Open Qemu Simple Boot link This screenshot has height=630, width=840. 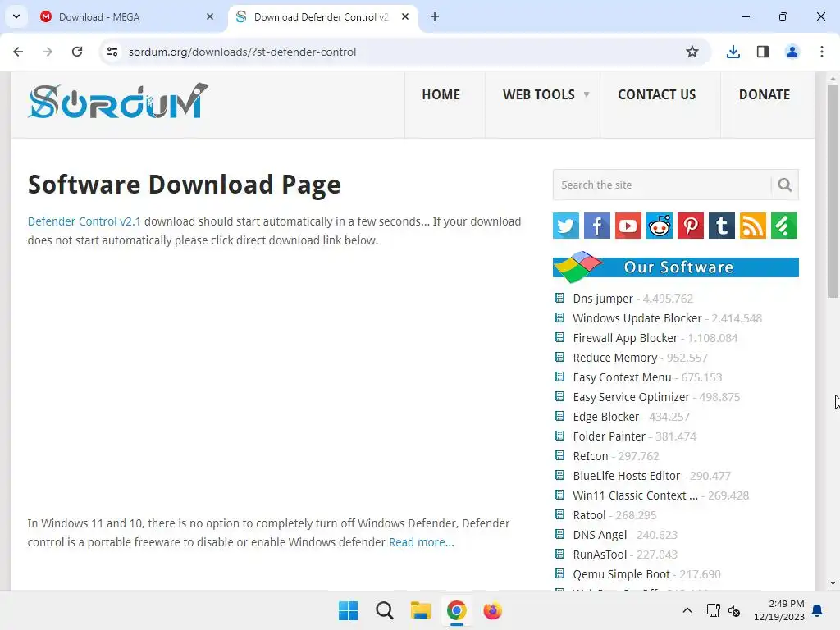tap(622, 574)
